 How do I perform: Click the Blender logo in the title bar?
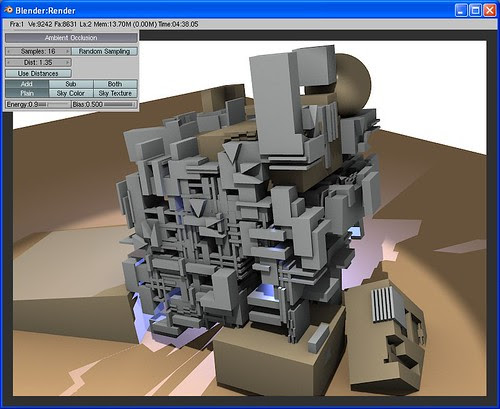8,10
